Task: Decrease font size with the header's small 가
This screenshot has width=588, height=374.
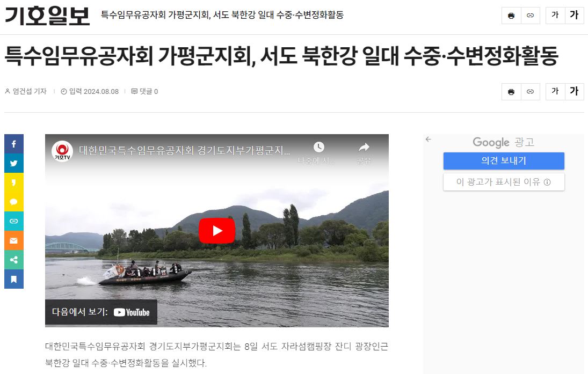Action: [555, 16]
